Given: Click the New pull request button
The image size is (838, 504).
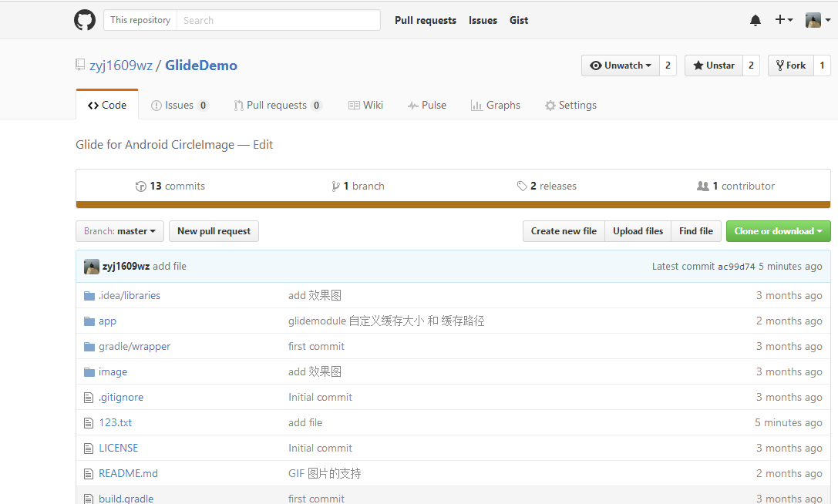Looking at the screenshot, I should tap(214, 231).
